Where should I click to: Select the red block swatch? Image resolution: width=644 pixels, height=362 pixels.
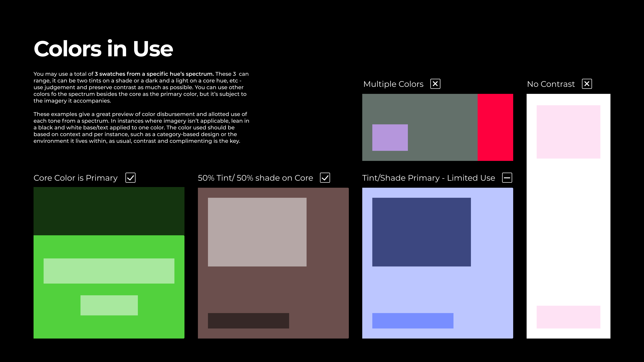point(495,127)
